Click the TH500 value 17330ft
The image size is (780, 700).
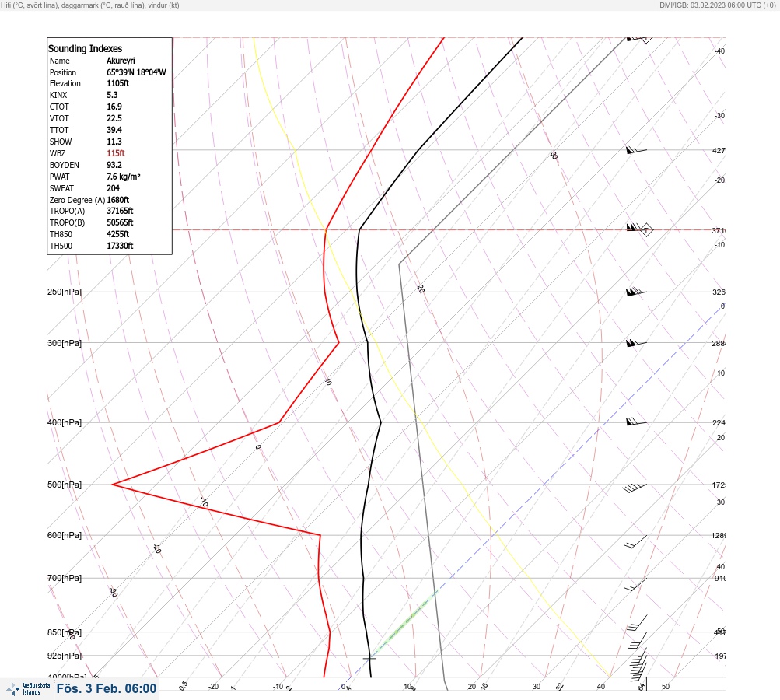point(120,246)
